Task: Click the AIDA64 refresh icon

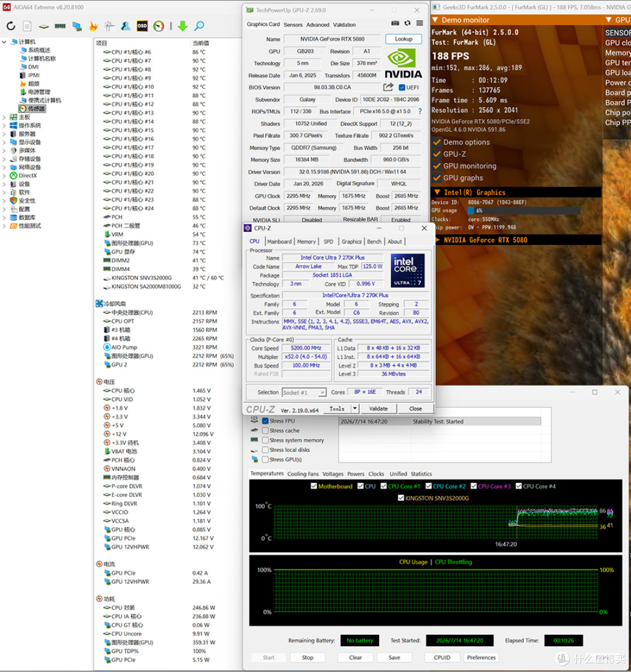Action: 11,26
